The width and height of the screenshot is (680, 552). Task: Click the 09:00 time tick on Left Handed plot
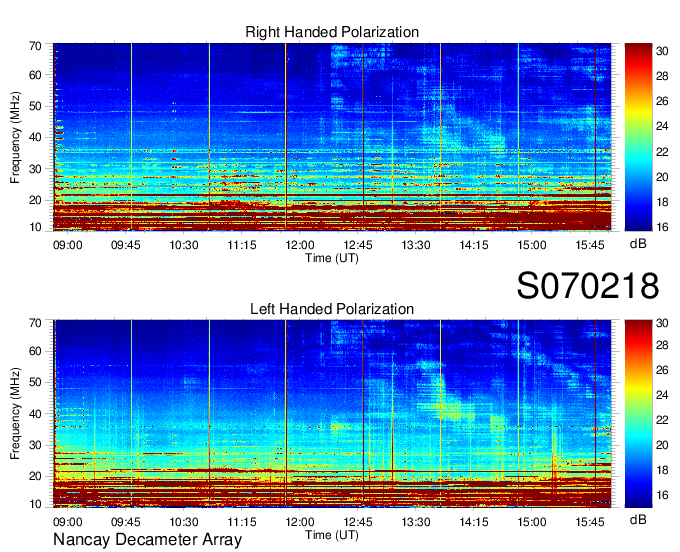tap(68, 522)
